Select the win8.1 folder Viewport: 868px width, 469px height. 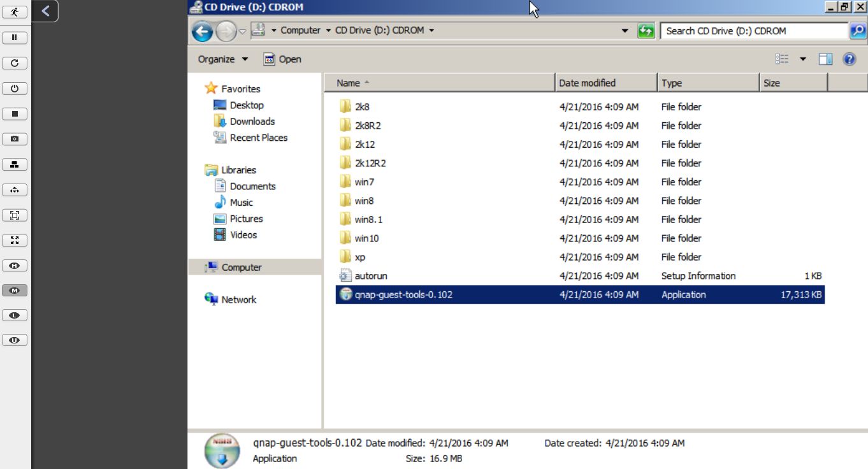click(580, 219)
